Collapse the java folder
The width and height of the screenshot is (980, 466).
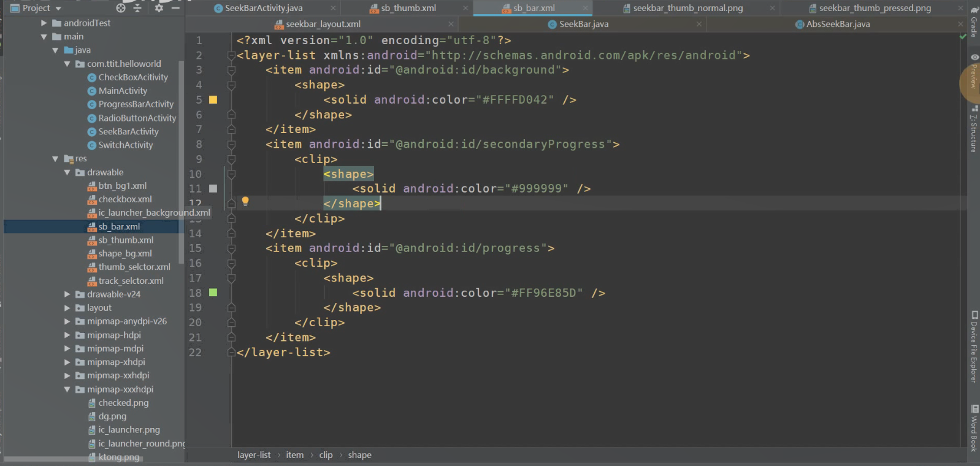55,50
